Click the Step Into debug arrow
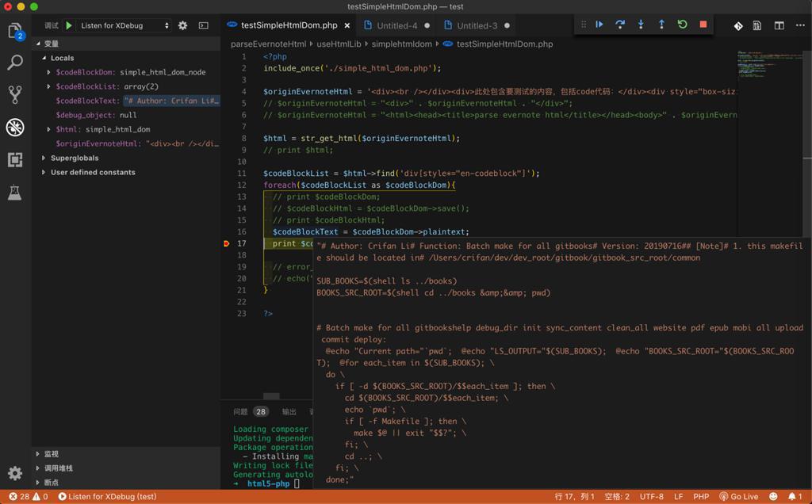Viewport: 812px width, 504px height. tap(641, 25)
